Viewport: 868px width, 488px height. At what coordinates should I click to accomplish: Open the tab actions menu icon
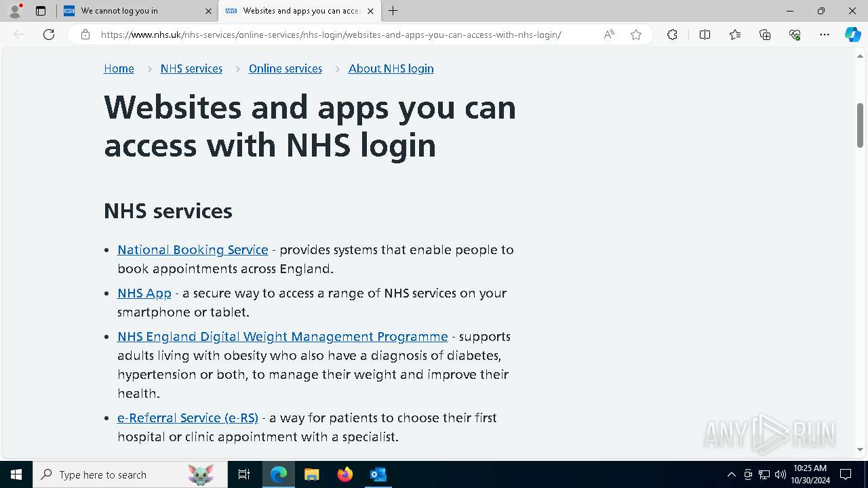[41, 11]
